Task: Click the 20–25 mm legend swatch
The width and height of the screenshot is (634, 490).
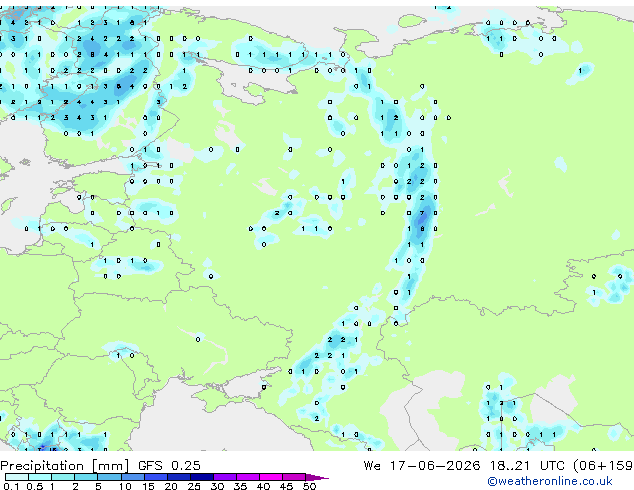Action: tap(178, 477)
